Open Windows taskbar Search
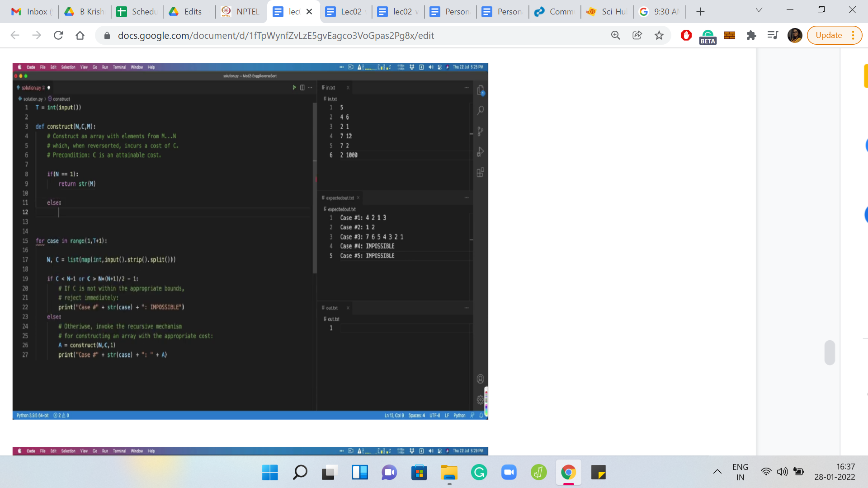The width and height of the screenshot is (868, 488). 300,473
